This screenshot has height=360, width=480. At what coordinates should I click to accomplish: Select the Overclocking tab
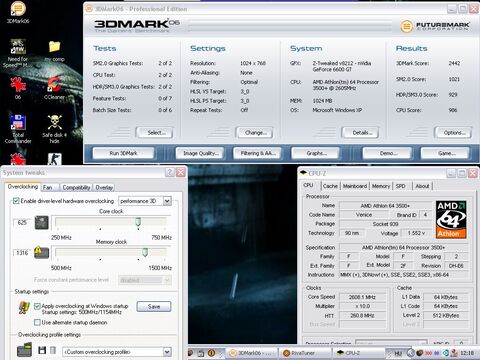pyautogui.click(x=23, y=187)
